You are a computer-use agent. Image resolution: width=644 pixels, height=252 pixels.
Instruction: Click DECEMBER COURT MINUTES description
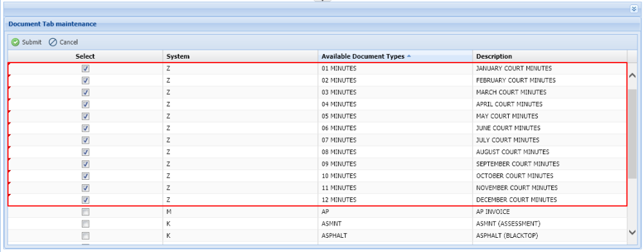[516, 199]
